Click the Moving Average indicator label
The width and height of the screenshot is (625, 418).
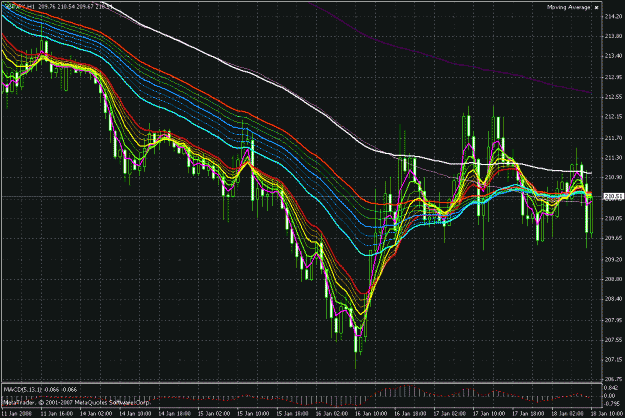(x=569, y=7)
